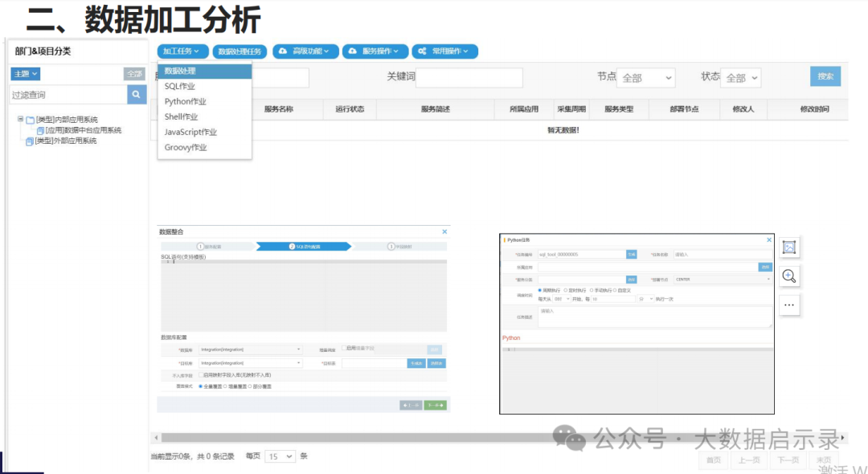Click step 2 SQL语句配置 in wizard
Screen dimensions: 868x474
pos(303,246)
